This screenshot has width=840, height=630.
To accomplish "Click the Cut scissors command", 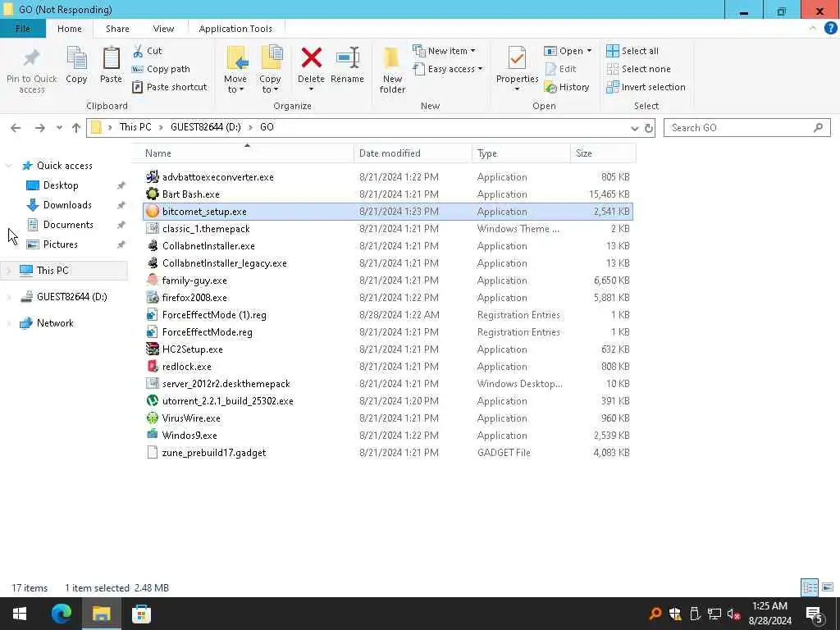I will [148, 51].
